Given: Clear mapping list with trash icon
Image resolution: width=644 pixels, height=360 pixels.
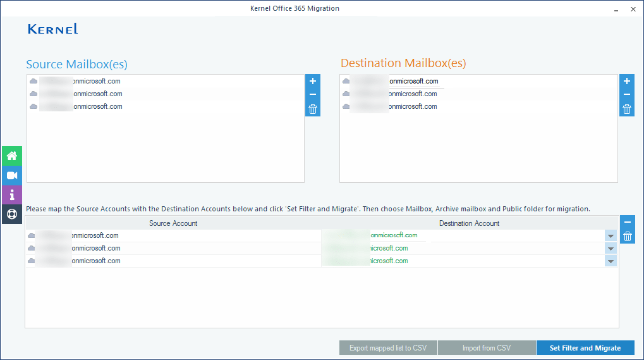Looking at the screenshot, I should [x=627, y=236].
